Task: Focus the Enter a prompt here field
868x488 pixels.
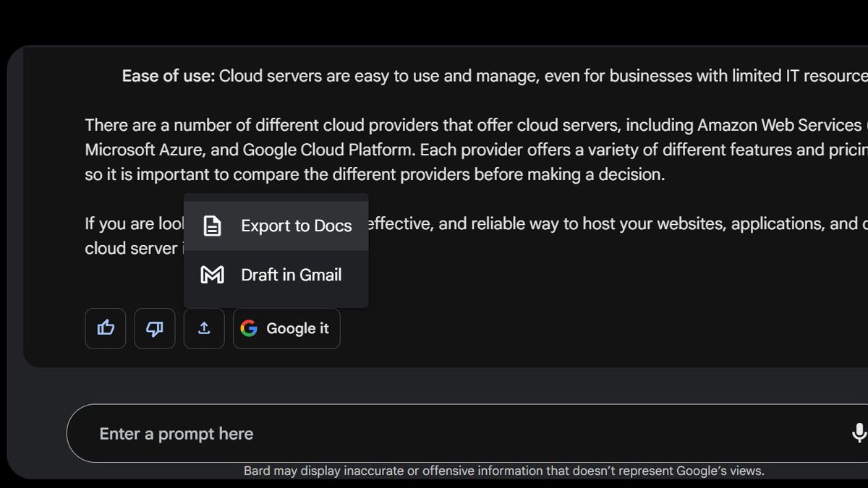Action: [467, 434]
